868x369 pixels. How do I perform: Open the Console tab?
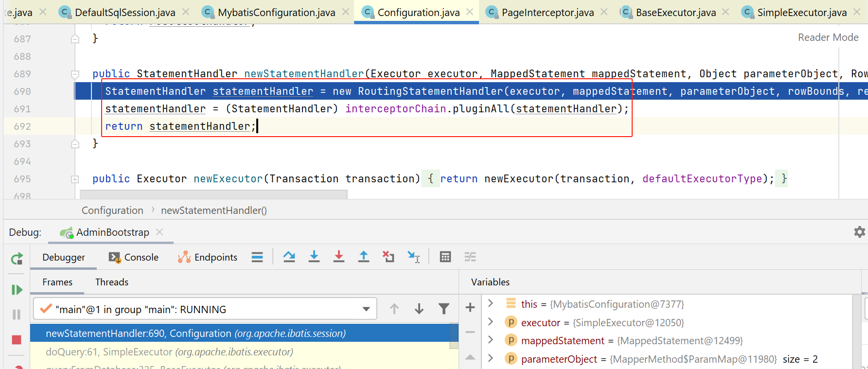click(x=134, y=257)
